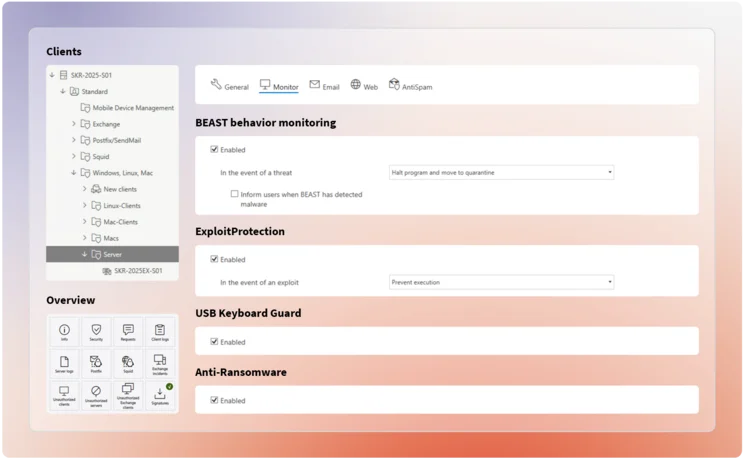This screenshot has width=744, height=460.
Task: Select the Macs group
Action: click(x=111, y=238)
